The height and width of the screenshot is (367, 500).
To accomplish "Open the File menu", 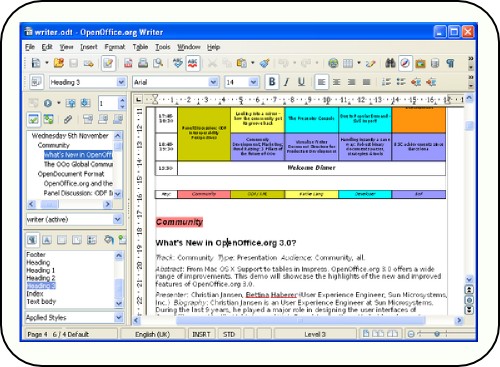I will [30, 47].
